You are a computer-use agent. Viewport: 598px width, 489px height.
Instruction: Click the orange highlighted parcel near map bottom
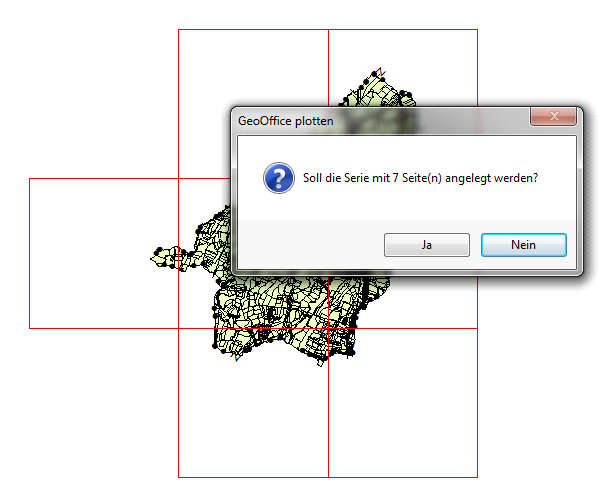264,330
